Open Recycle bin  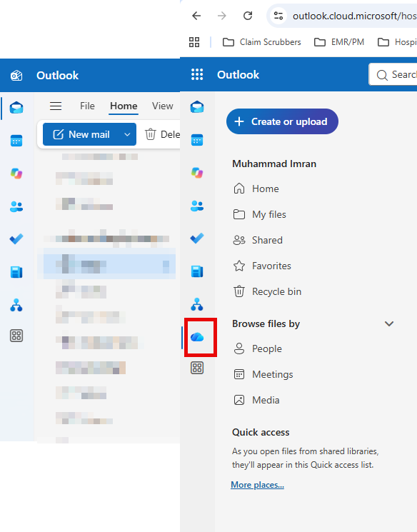click(267, 292)
